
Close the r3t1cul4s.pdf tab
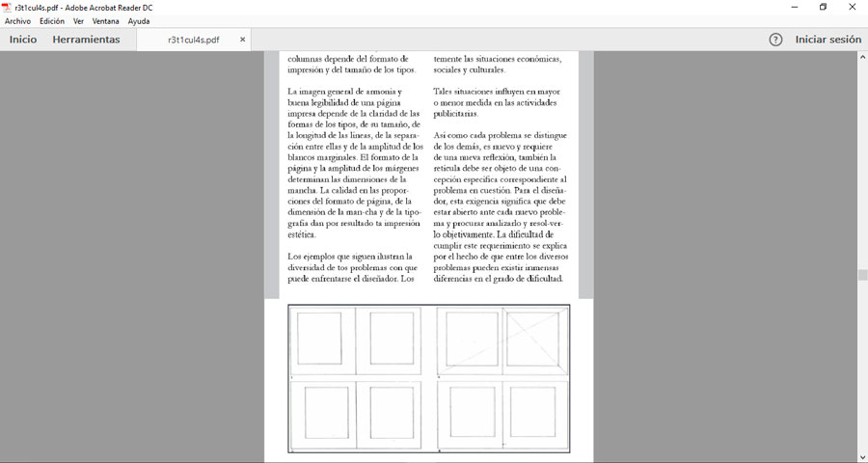click(243, 41)
